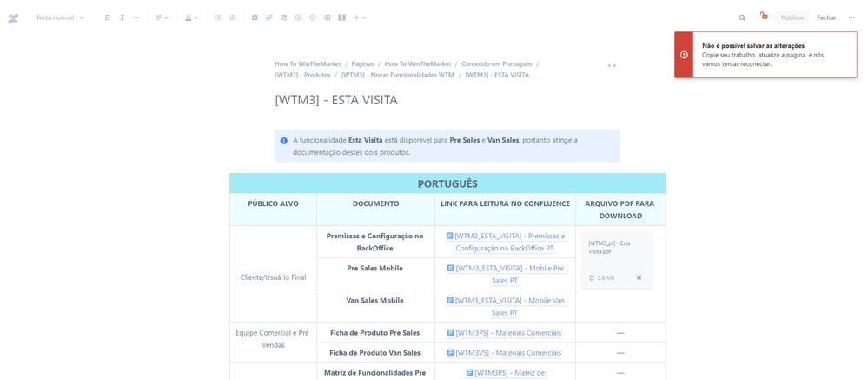
Task: Click the Confluence logo icon
Action: coord(13,18)
